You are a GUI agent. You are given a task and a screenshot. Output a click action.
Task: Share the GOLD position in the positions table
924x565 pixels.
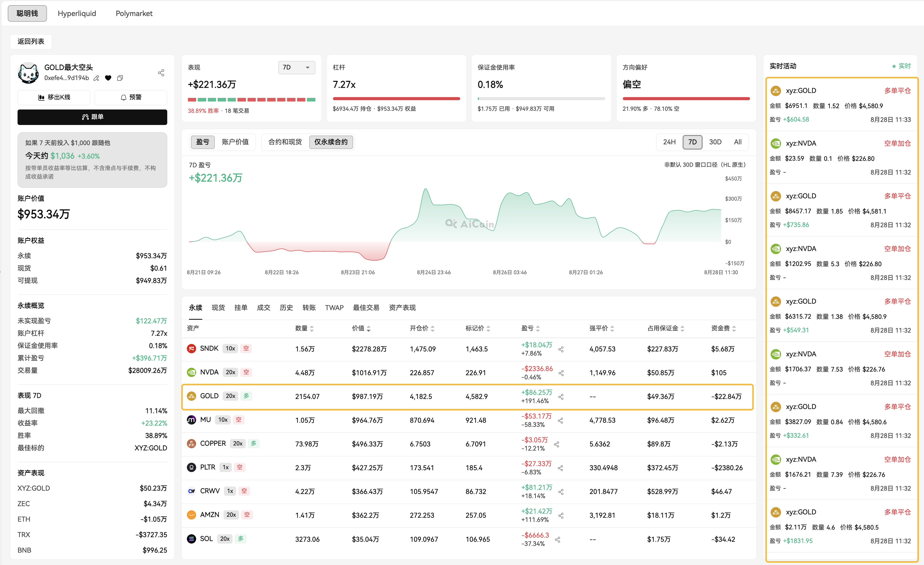click(x=561, y=397)
